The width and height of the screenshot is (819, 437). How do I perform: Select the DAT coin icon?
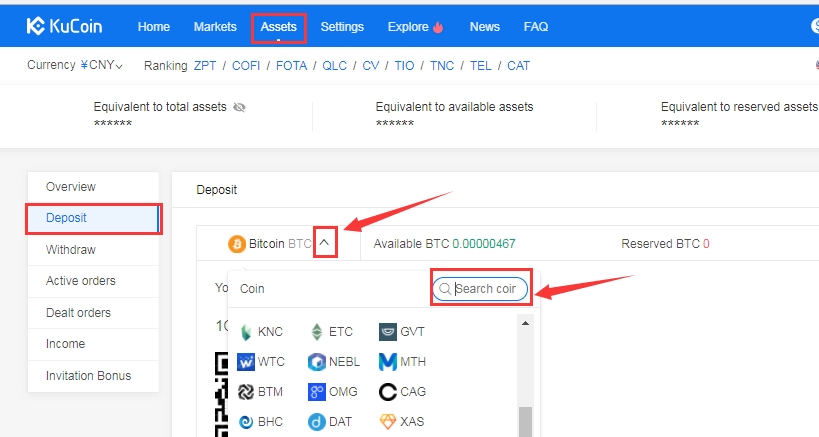click(x=317, y=422)
